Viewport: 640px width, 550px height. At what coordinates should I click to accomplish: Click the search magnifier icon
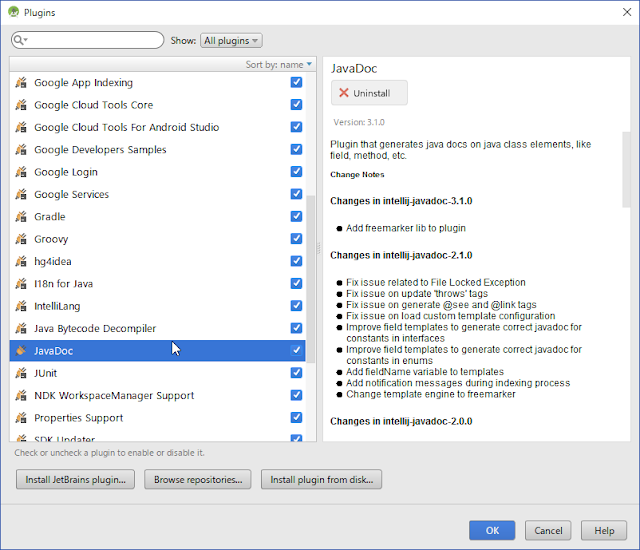[x=18, y=40]
